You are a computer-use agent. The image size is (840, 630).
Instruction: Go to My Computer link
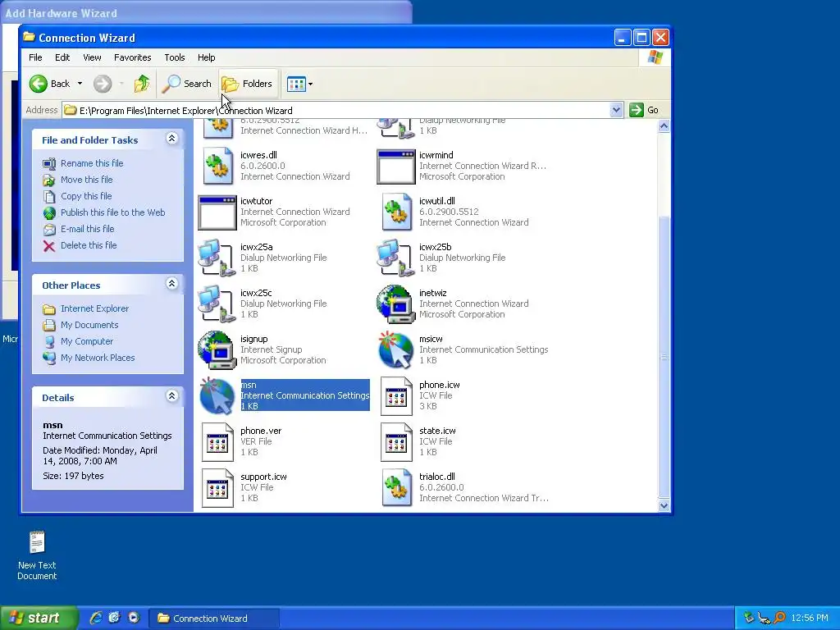pyautogui.click(x=87, y=341)
